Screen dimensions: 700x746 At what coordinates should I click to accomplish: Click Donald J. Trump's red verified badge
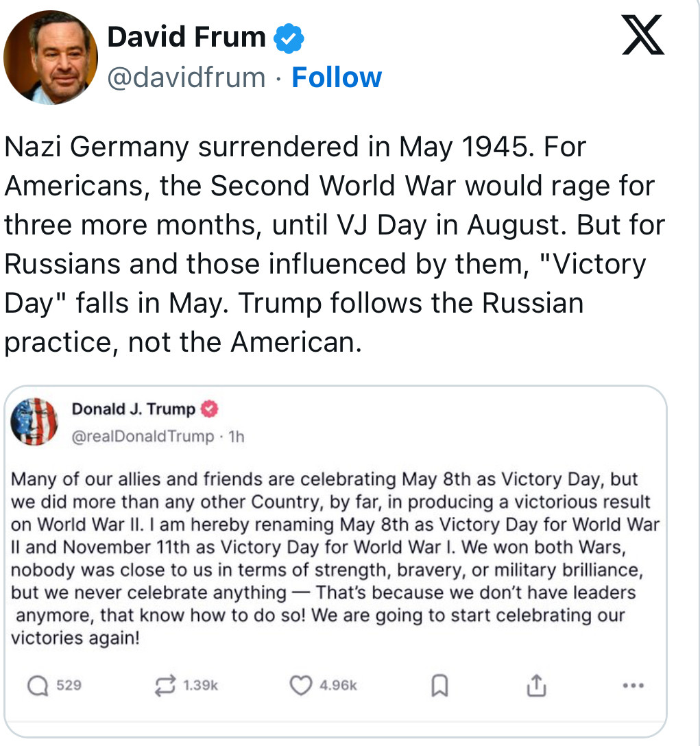point(209,409)
